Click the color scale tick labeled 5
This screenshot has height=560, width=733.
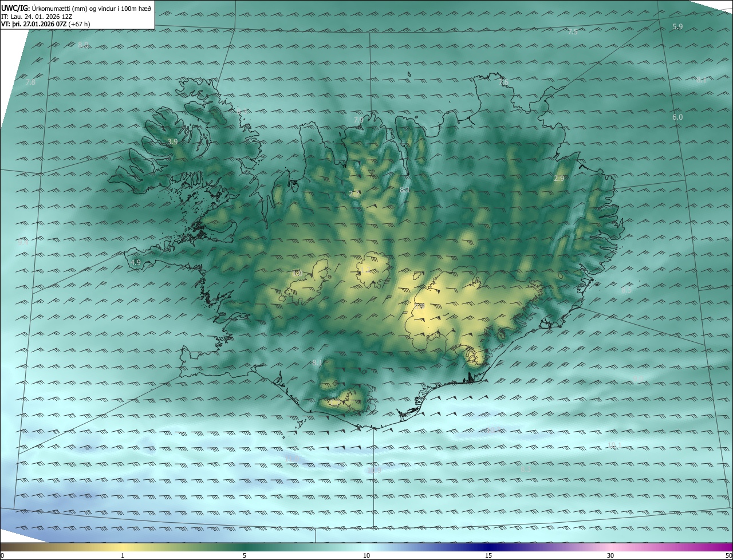pyautogui.click(x=245, y=555)
